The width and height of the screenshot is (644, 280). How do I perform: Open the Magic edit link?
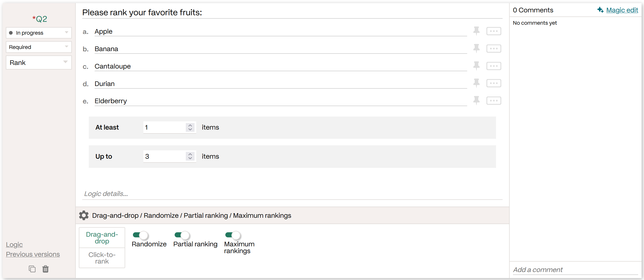pyautogui.click(x=622, y=10)
